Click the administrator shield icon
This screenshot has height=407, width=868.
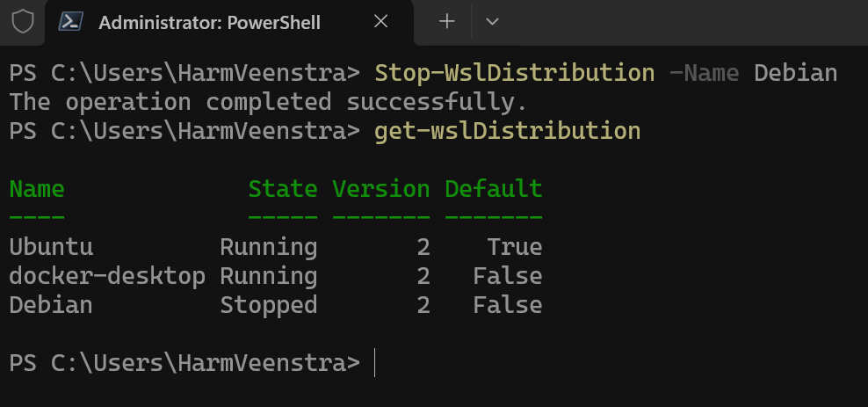[22, 22]
